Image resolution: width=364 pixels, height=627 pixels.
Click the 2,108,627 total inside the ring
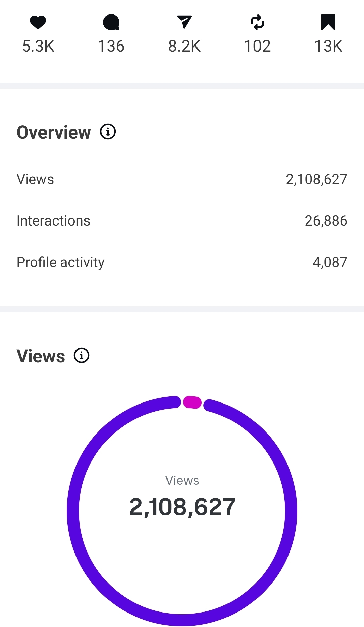coord(182,507)
